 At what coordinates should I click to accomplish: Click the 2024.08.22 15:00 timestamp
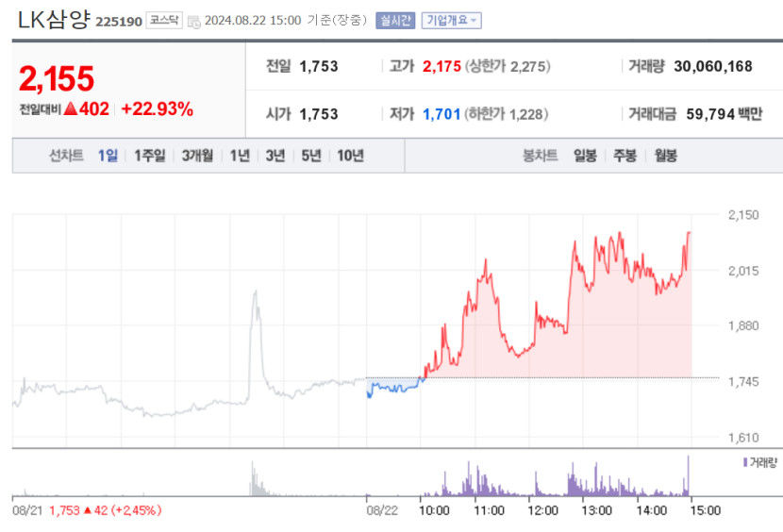coord(253,21)
